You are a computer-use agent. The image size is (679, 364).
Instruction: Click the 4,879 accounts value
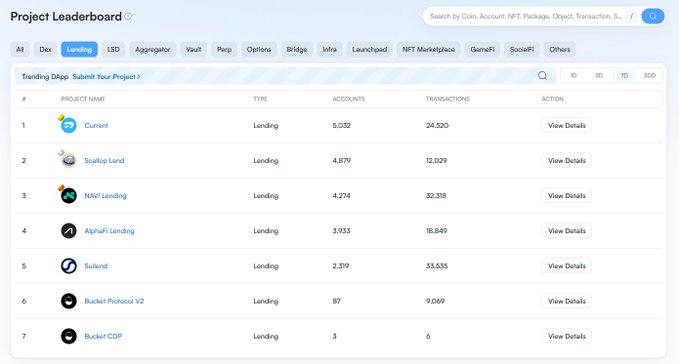pyautogui.click(x=342, y=161)
